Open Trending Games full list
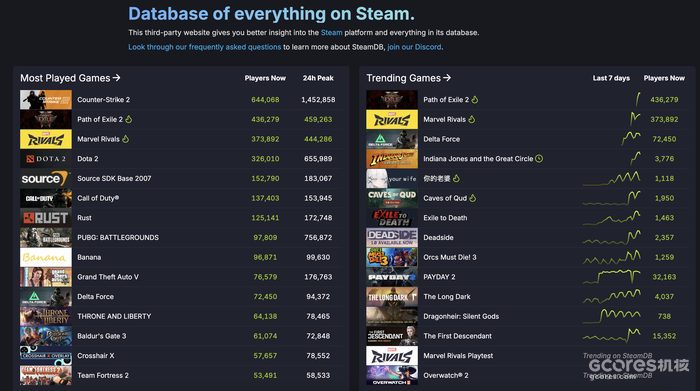 pyautogui.click(x=408, y=78)
